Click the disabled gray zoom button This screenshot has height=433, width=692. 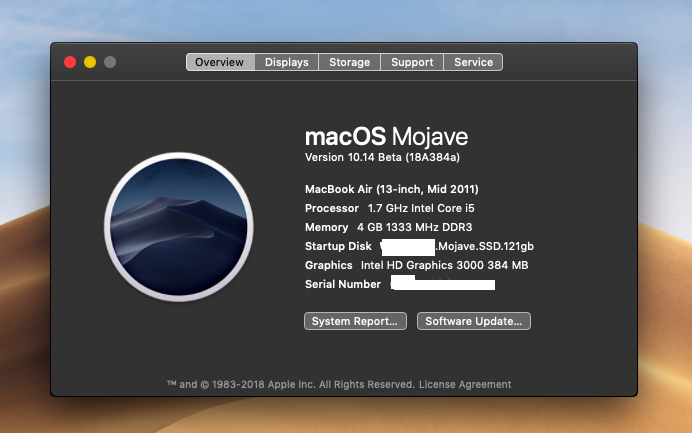110,62
